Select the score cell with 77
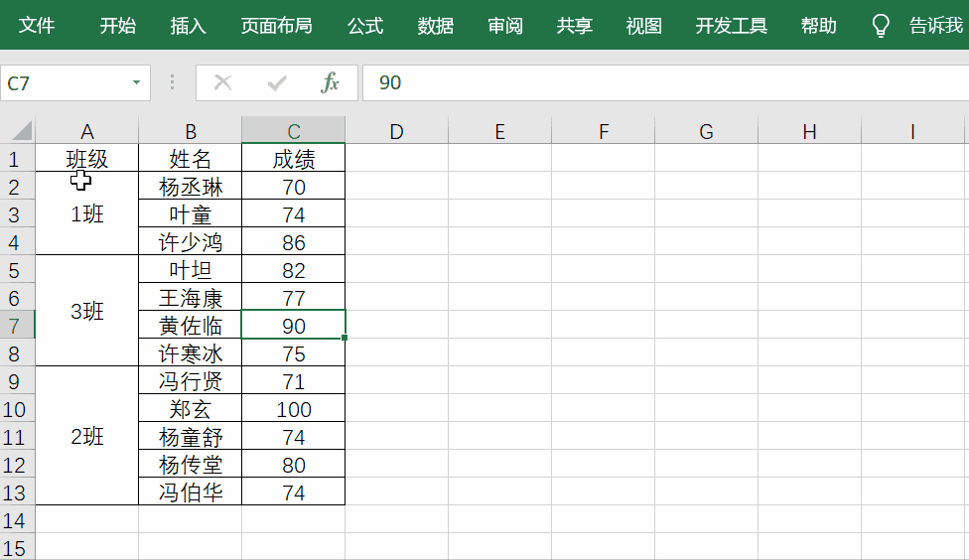Screen dimensions: 969x560 pyautogui.click(x=294, y=297)
